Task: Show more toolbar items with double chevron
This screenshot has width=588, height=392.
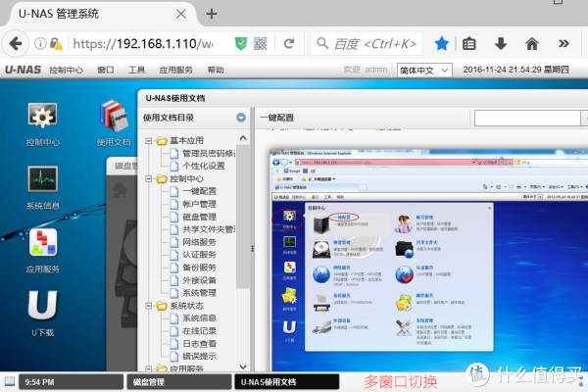Action: [x=563, y=43]
